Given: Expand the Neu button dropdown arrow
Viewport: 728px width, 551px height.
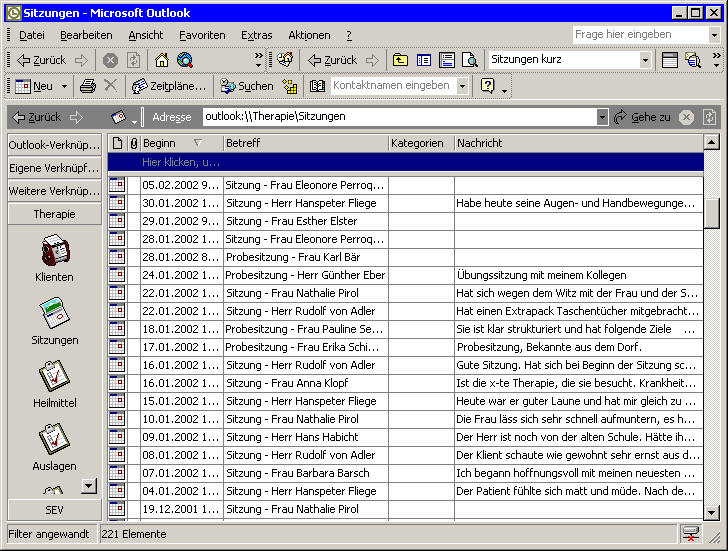Looking at the screenshot, I should [65, 86].
